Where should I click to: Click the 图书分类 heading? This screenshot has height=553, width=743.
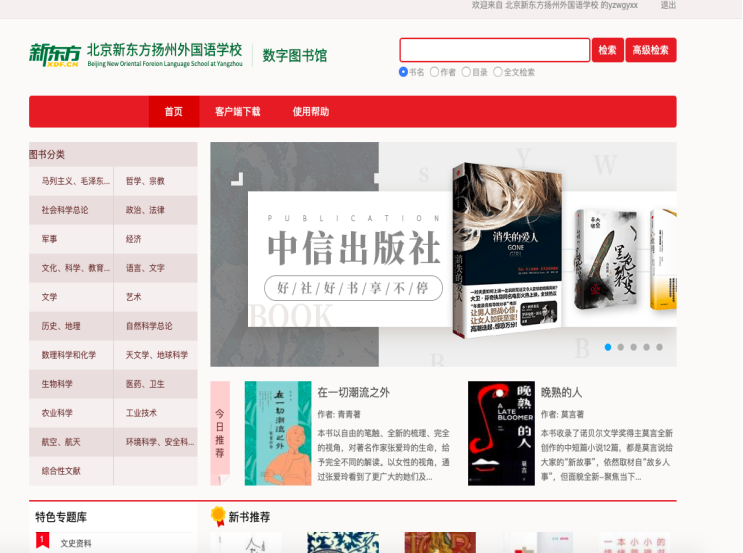point(47,154)
